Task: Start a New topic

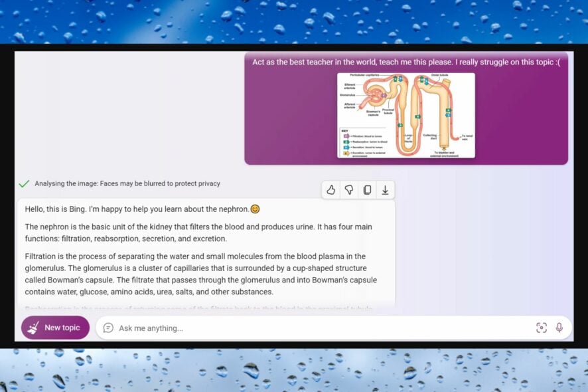Action: coord(56,328)
